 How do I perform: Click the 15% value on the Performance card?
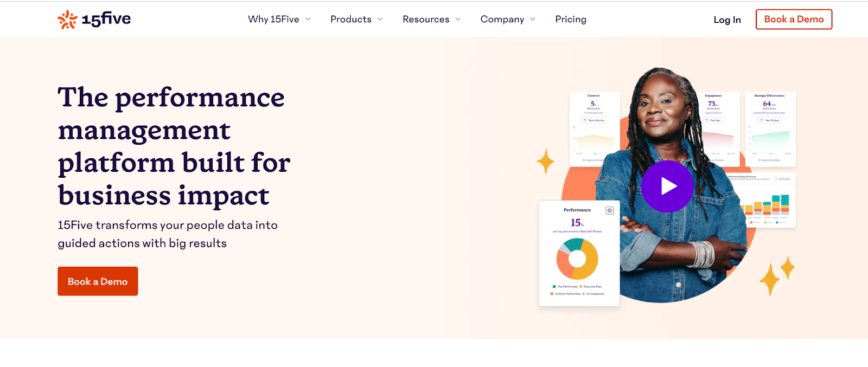[577, 223]
